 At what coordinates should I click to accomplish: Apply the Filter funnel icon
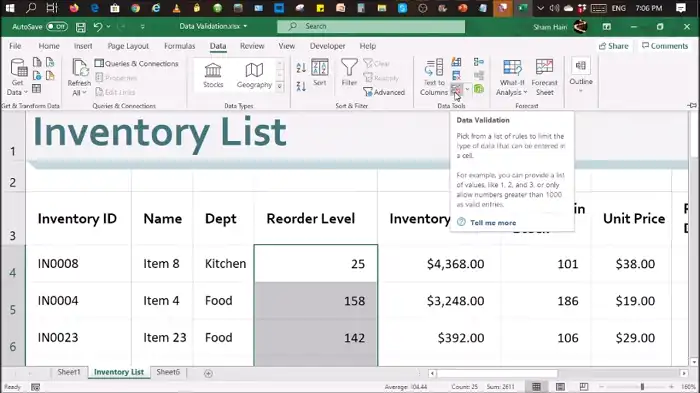point(349,72)
